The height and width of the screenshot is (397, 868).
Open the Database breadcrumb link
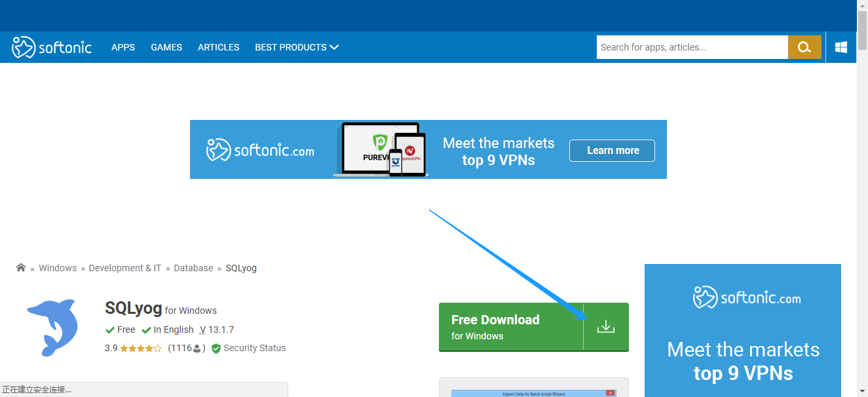193,268
